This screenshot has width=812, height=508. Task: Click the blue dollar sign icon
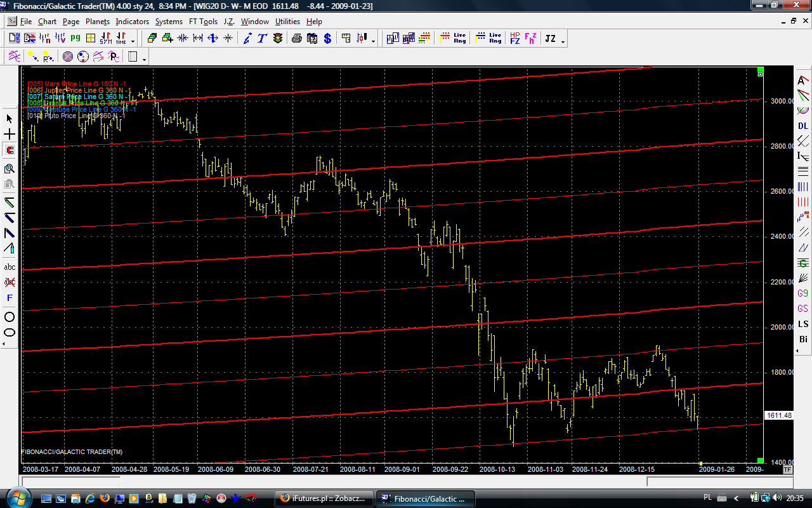(x=327, y=39)
